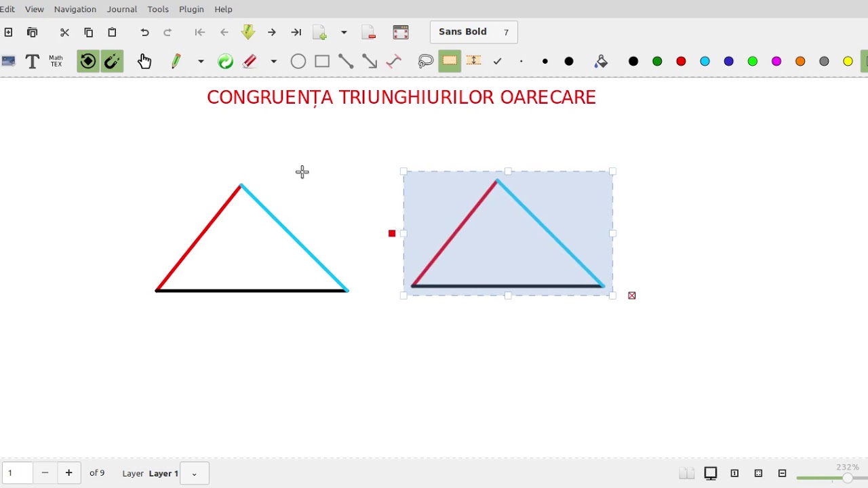Click the open/duplicate file icon

point(32,32)
